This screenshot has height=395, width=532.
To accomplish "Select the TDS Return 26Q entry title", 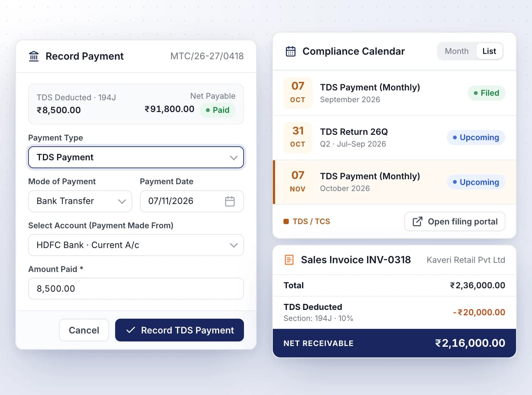I will point(354,132).
